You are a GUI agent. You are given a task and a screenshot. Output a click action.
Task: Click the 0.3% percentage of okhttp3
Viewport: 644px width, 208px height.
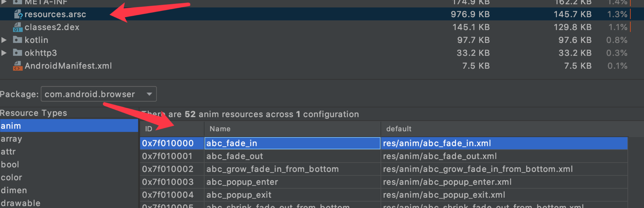pyautogui.click(x=617, y=53)
